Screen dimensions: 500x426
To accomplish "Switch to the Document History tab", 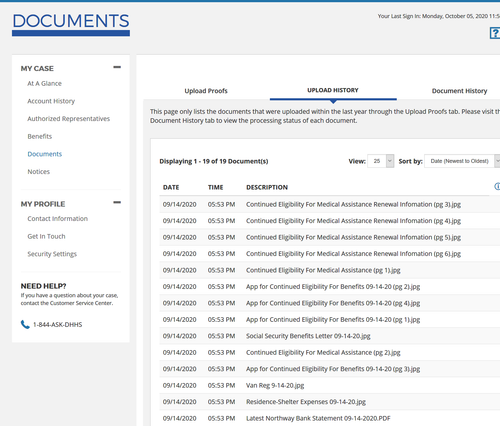I will [459, 91].
